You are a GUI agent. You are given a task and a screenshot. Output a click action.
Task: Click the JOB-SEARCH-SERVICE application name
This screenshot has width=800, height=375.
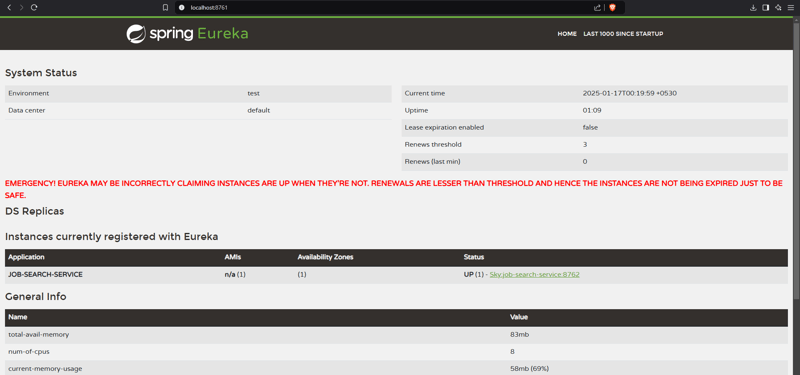(45, 274)
